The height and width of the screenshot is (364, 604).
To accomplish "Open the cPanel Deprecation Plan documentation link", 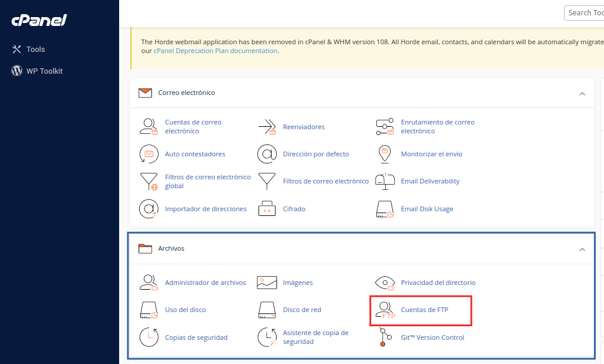I will pyautogui.click(x=215, y=51).
